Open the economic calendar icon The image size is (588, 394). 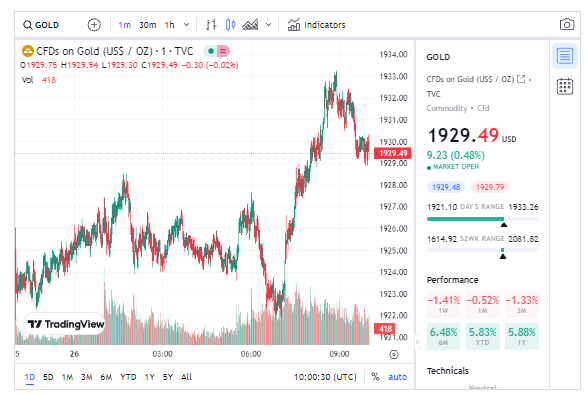(x=565, y=86)
